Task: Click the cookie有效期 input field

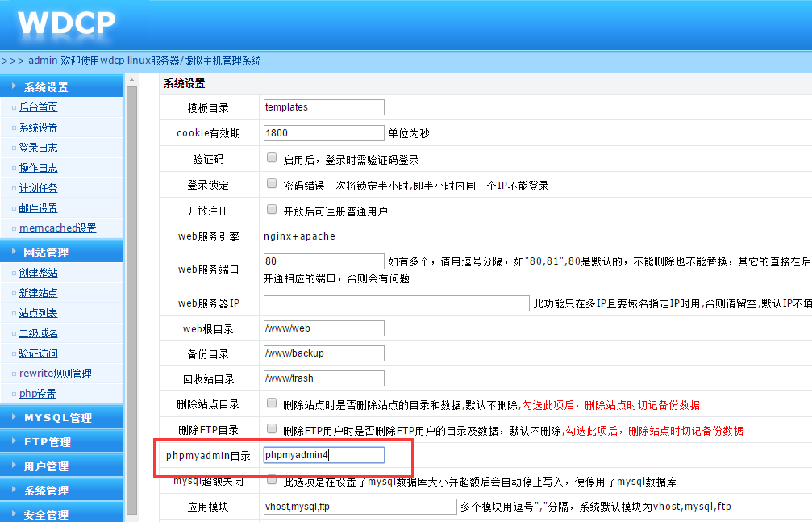Action: tap(323, 133)
